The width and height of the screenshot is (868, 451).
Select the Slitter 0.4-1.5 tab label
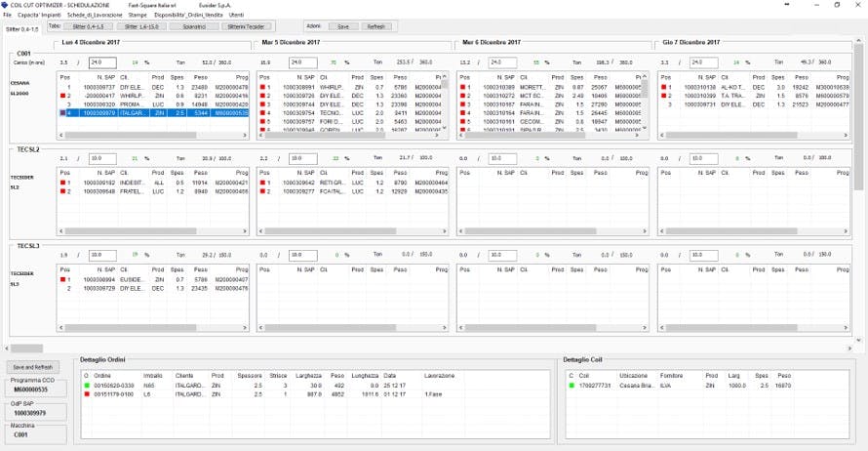tap(22, 29)
